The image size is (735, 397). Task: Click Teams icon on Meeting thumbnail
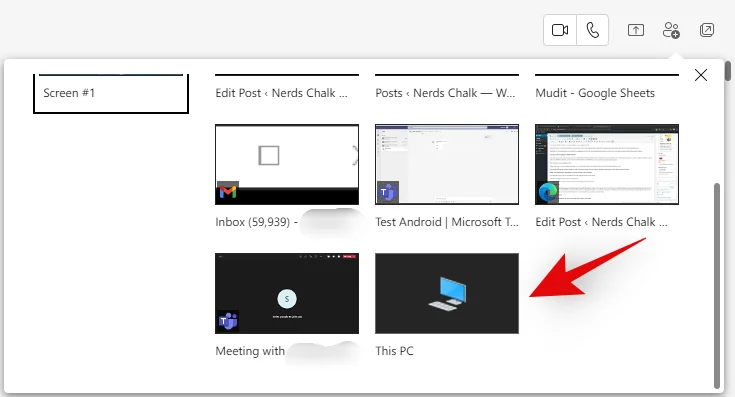point(228,321)
